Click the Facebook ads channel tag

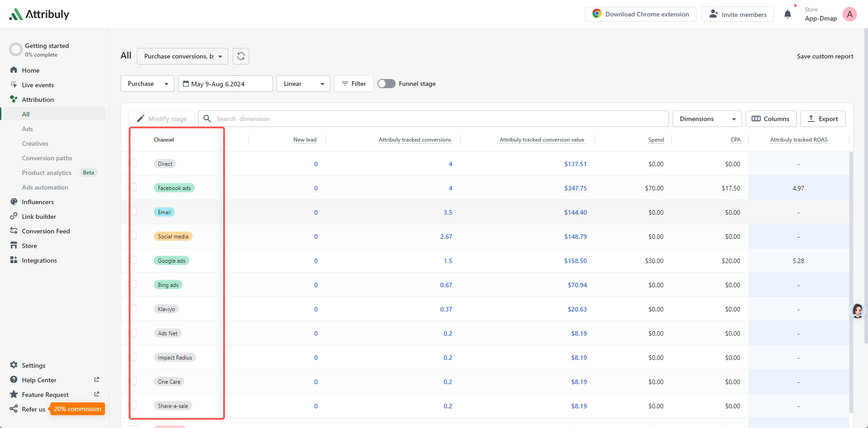(x=174, y=188)
